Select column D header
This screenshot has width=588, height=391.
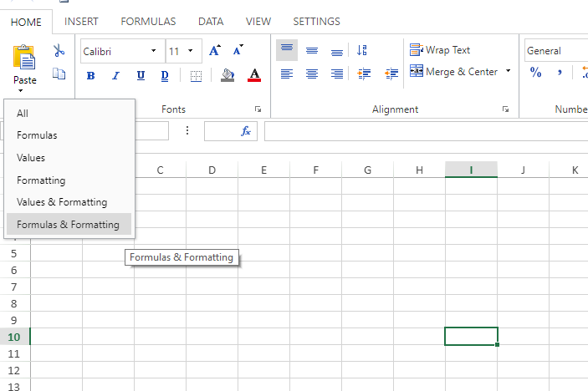pos(212,170)
